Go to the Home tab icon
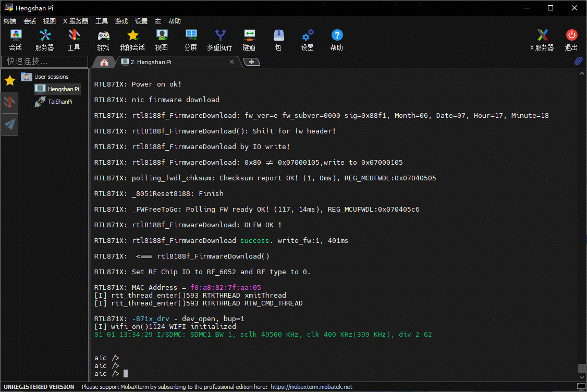The height and width of the screenshot is (392, 587). tap(104, 62)
